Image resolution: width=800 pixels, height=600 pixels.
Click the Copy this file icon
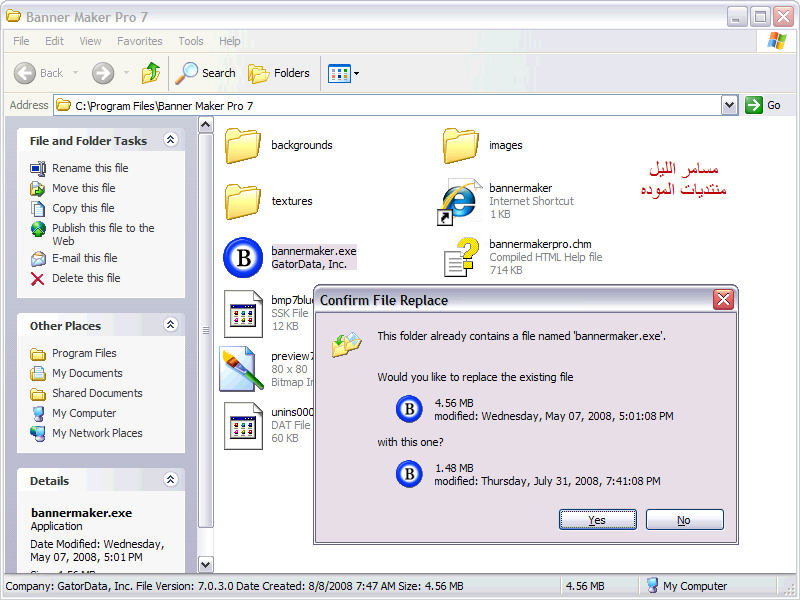38,208
